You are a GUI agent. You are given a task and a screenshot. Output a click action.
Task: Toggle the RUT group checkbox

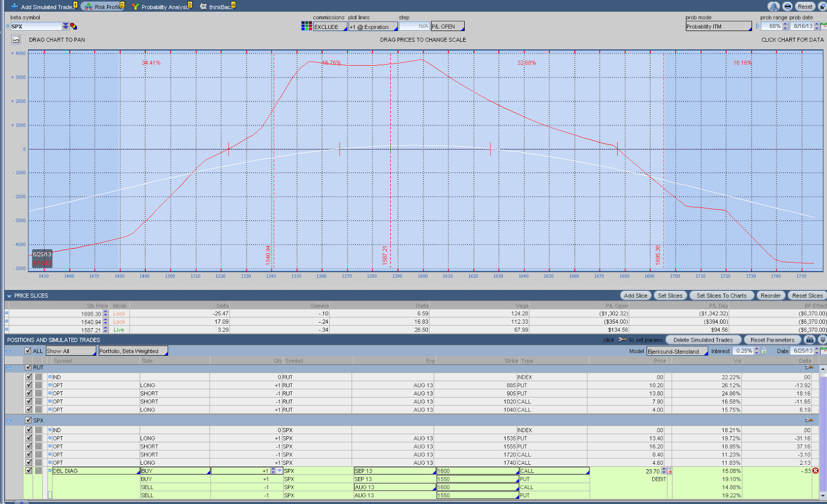pyautogui.click(x=28, y=368)
